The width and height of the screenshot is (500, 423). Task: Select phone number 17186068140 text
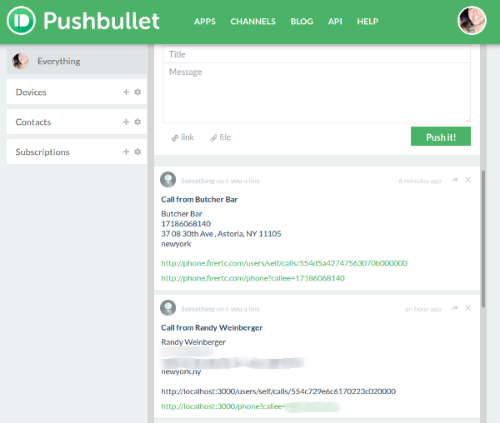[186, 224]
